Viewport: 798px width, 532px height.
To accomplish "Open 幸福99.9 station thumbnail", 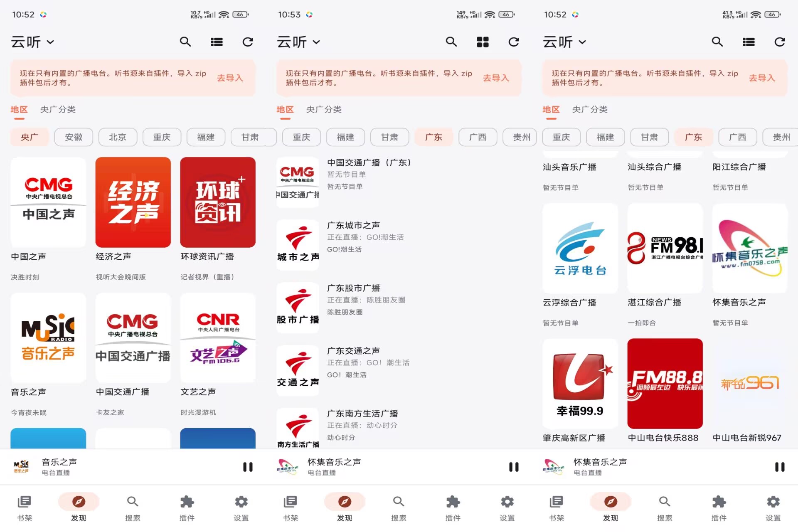I will 580,384.
